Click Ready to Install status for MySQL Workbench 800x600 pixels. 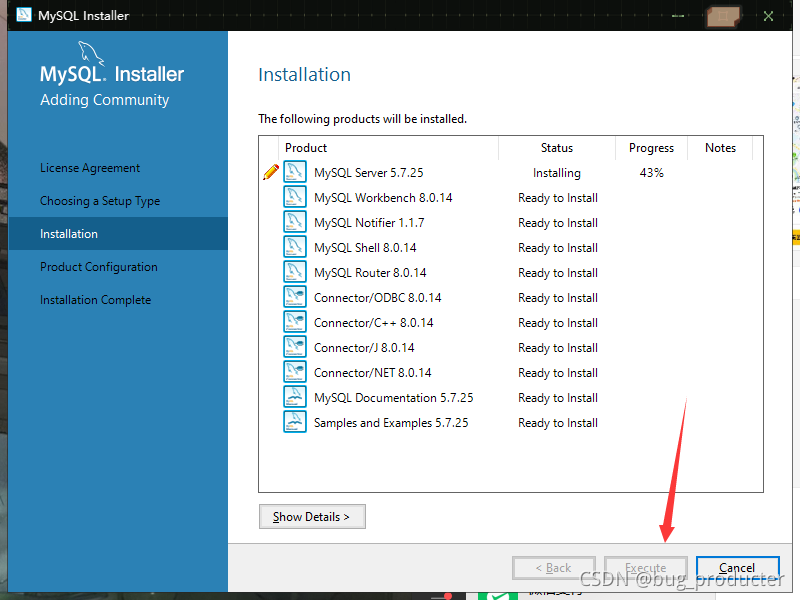pos(558,198)
